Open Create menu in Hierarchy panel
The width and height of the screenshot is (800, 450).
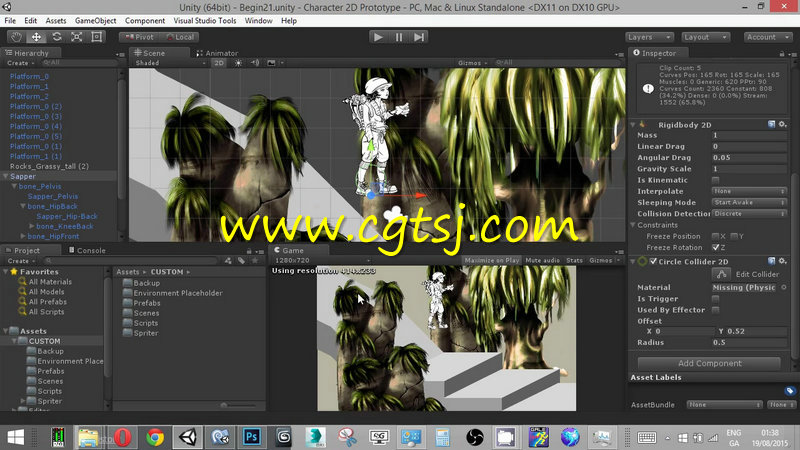point(20,63)
